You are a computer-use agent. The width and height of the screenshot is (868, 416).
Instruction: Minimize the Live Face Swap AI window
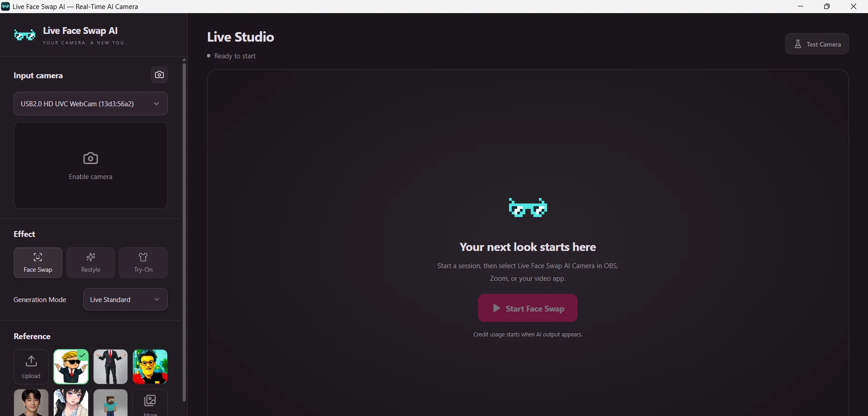coord(801,6)
